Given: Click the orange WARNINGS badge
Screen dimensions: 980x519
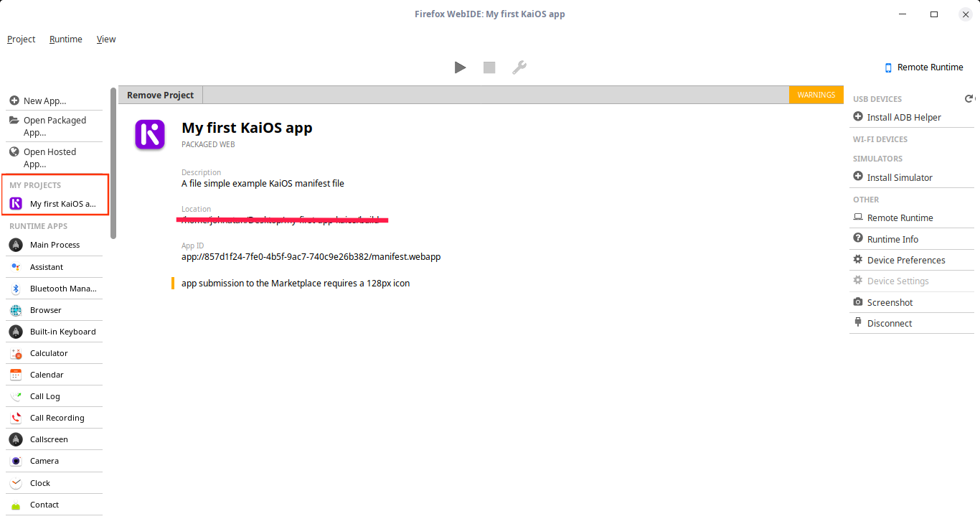Looking at the screenshot, I should [x=816, y=95].
